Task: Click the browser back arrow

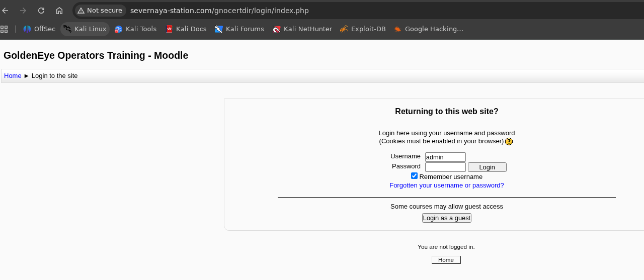Action: tap(6, 11)
